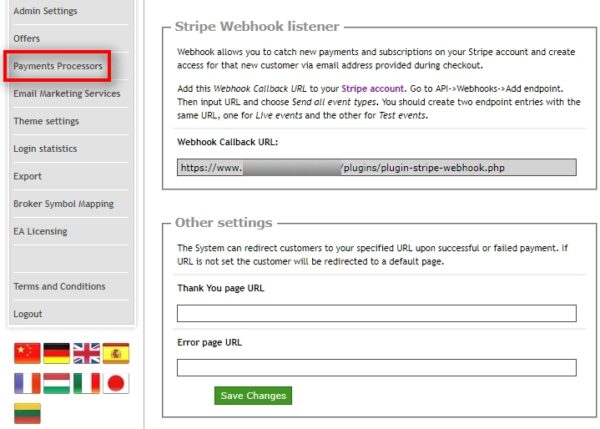Navigate to Theme settings

pos(46,121)
